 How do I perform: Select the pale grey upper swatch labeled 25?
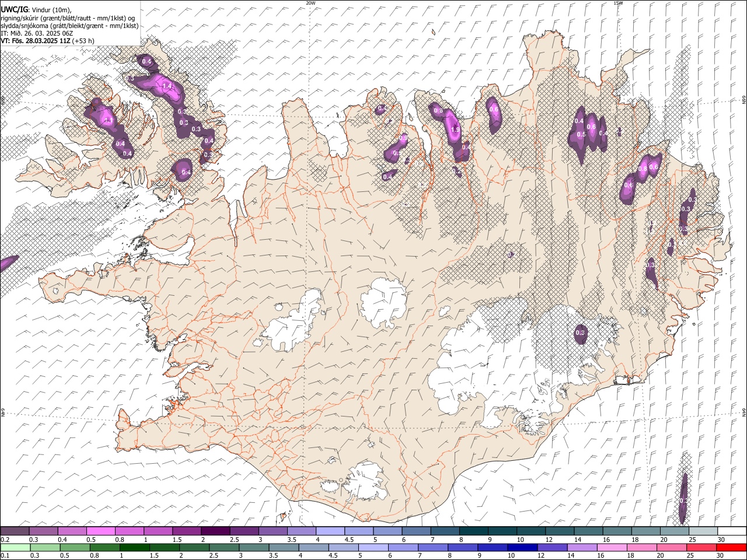pos(703,531)
